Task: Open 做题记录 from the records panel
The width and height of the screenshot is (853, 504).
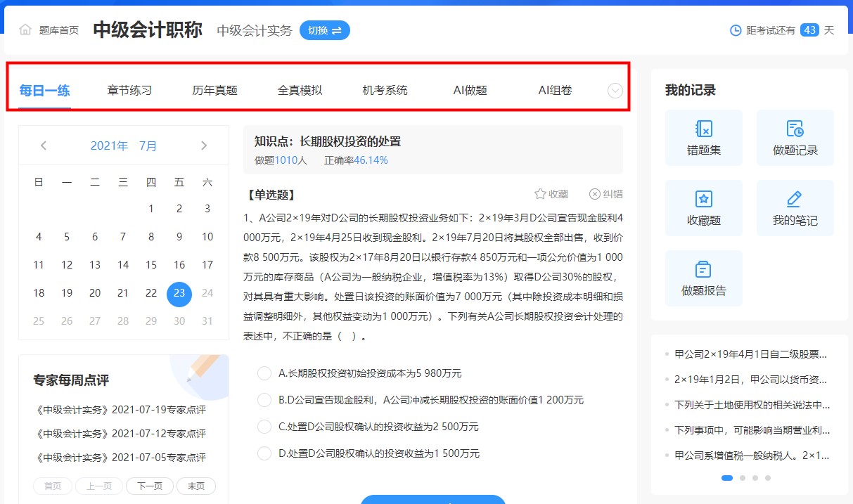Action: click(x=795, y=137)
